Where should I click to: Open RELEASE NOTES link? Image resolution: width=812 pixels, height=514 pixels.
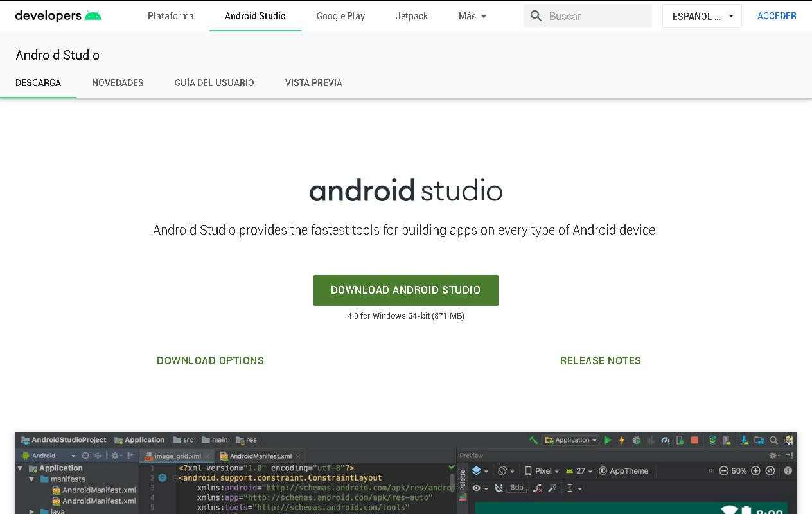click(x=600, y=360)
